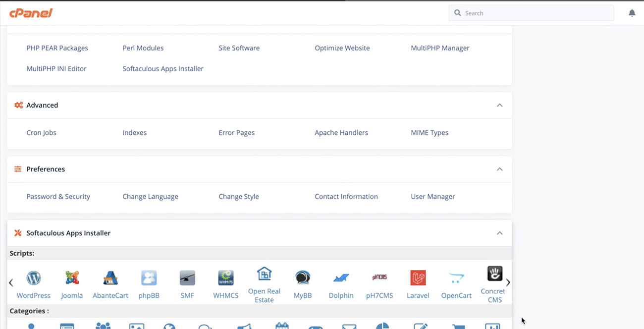Click the 'Scripts:' label
Screen dimensions: 644x329
pyautogui.click(x=22, y=253)
